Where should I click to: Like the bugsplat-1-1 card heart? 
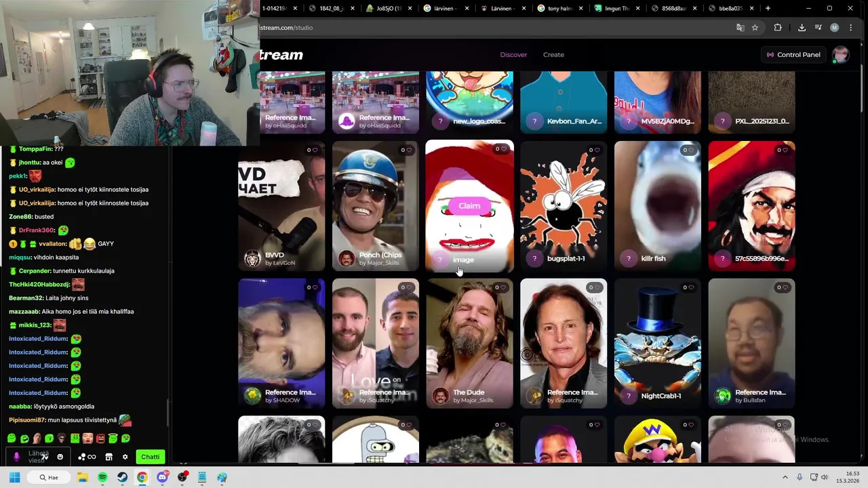[x=598, y=150]
